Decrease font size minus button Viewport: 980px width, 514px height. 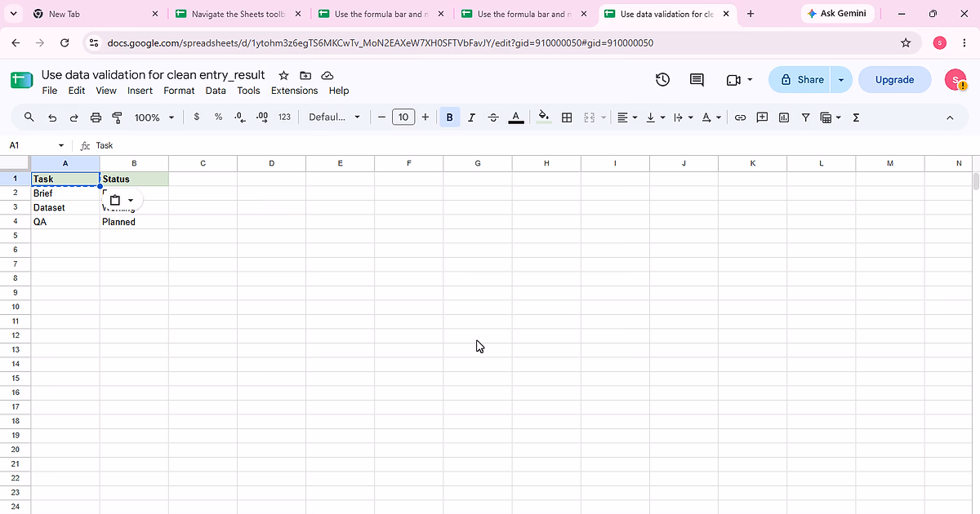coord(381,117)
